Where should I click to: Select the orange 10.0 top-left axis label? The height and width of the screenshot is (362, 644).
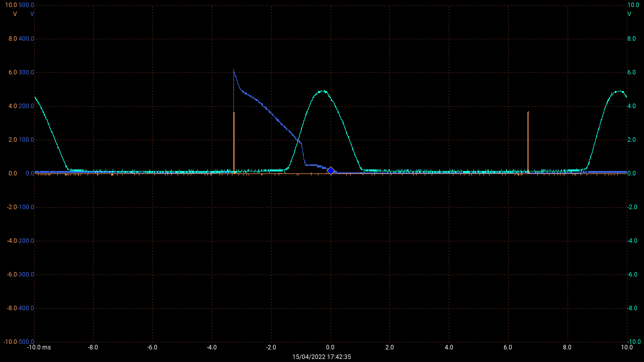(x=11, y=5)
